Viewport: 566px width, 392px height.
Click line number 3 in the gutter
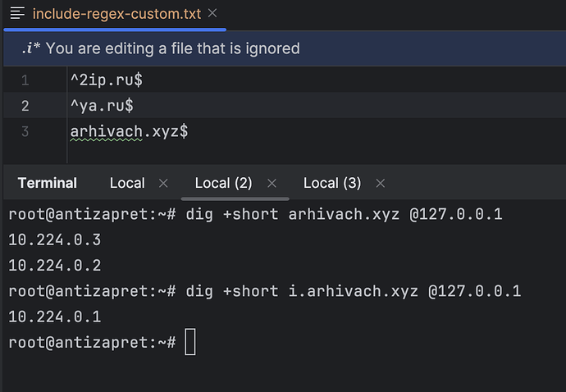(x=25, y=131)
